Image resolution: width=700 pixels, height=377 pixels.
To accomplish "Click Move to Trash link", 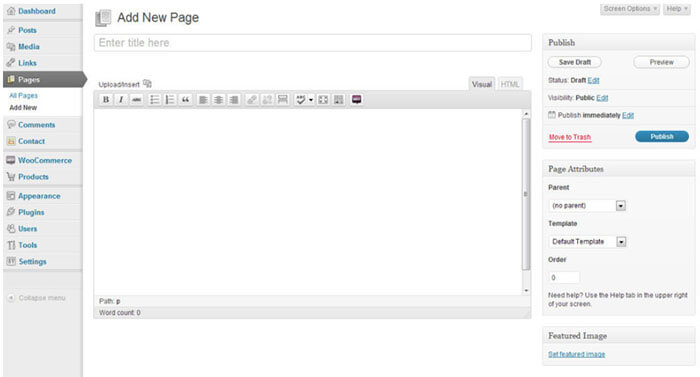I will pos(570,137).
